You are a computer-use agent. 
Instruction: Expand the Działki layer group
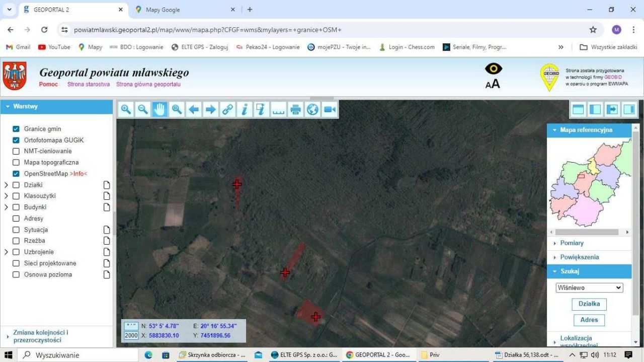click(6, 185)
